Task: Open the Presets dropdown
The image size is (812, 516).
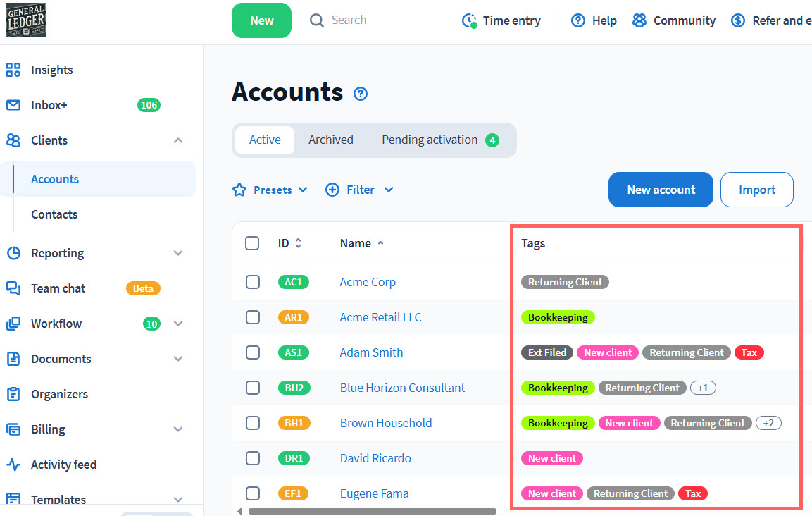Action: 271,190
